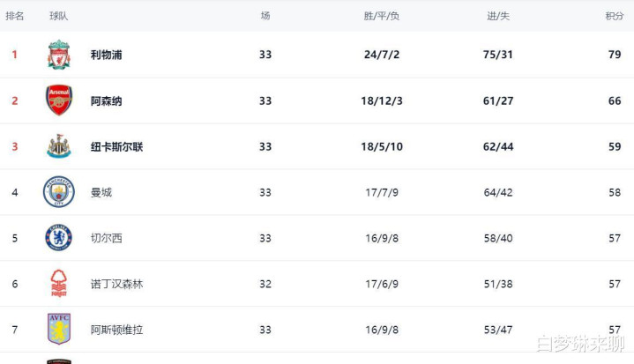This screenshot has height=364, width=634.
Task: Click the partially visible eighth team crest
Action: point(59,361)
